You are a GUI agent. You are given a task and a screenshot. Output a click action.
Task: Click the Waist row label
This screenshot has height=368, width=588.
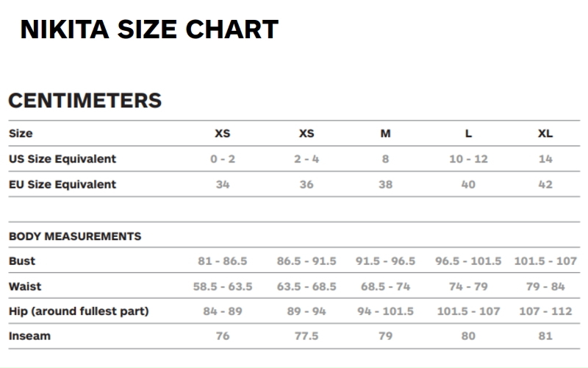click(24, 286)
